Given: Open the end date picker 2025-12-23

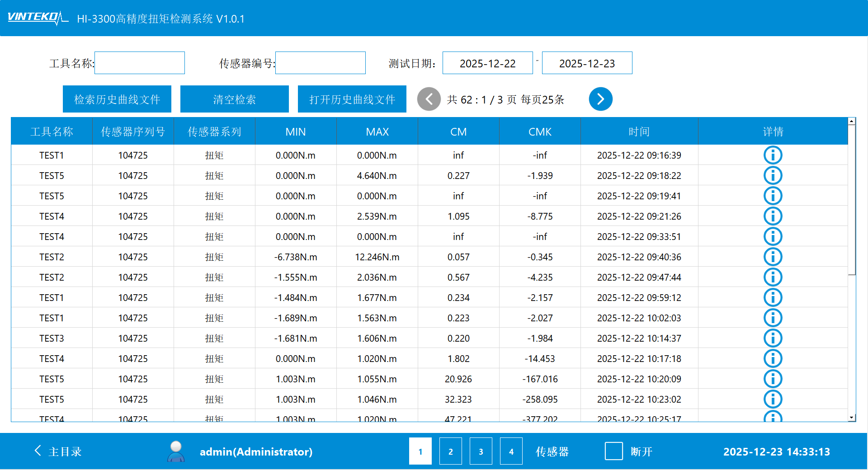Looking at the screenshot, I should [x=587, y=63].
